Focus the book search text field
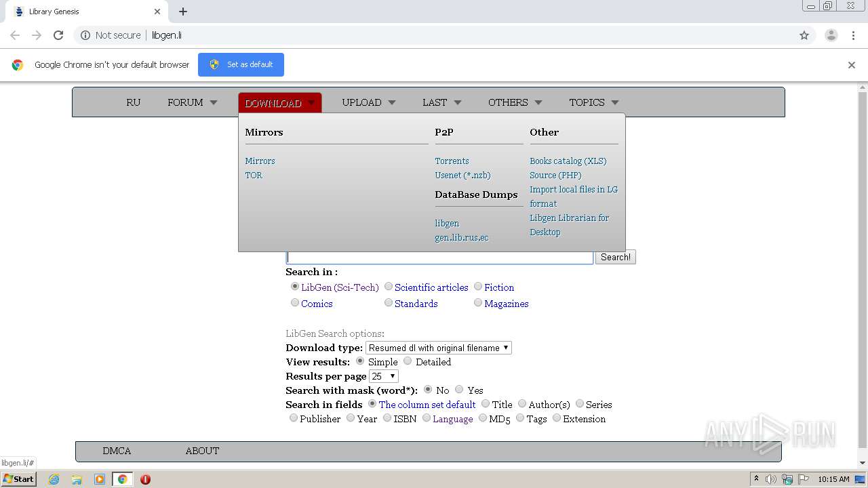868x488 pixels. (x=440, y=258)
